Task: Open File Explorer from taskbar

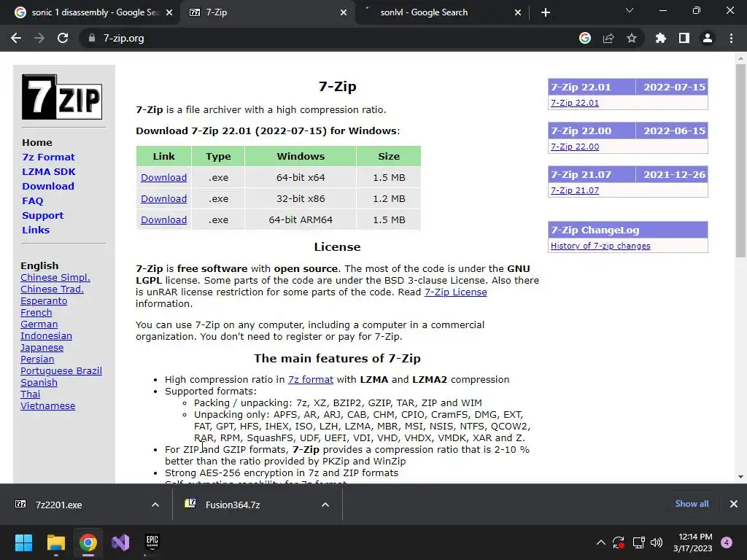Action: coord(55,542)
